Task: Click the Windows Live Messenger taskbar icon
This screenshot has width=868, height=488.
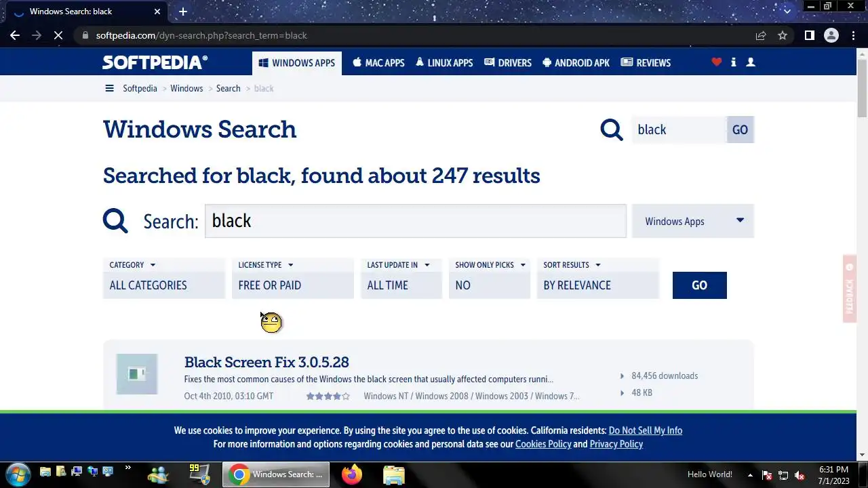Action: tap(159, 474)
